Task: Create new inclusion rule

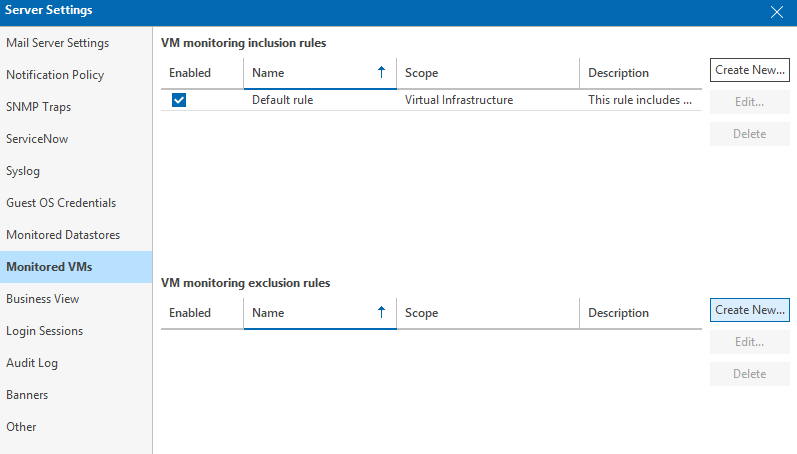Action: pos(750,70)
